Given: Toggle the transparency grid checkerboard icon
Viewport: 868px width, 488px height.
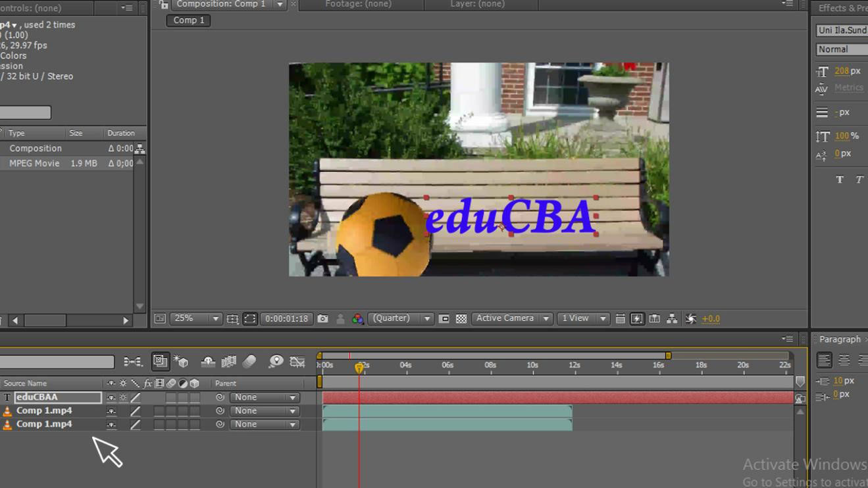Looking at the screenshot, I should click(x=461, y=318).
